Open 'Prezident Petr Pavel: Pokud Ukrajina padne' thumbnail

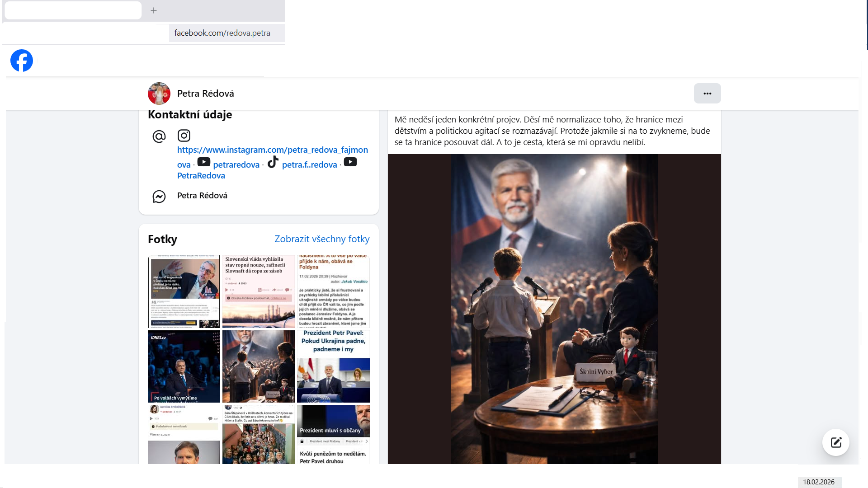coord(333,366)
